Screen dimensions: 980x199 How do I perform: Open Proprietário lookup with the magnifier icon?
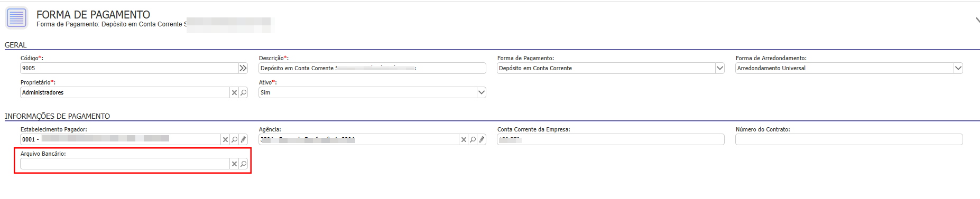click(x=244, y=92)
